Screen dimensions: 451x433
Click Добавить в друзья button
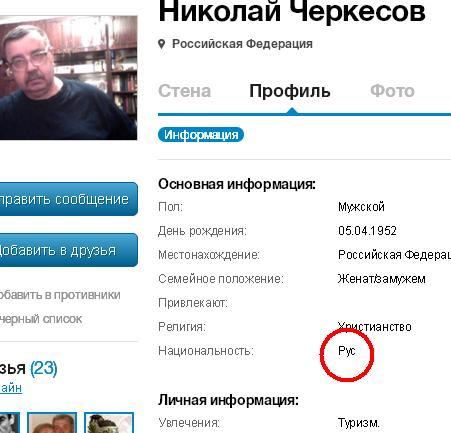click(x=69, y=250)
